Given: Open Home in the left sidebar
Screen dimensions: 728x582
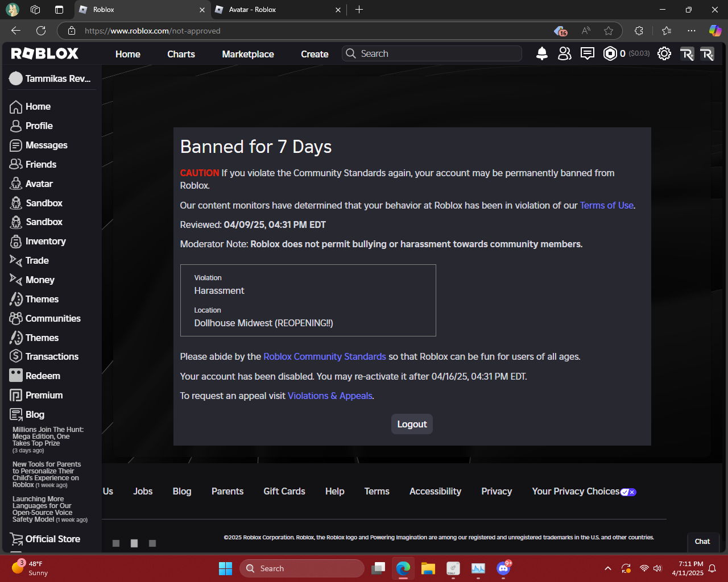Looking at the screenshot, I should (30, 107).
